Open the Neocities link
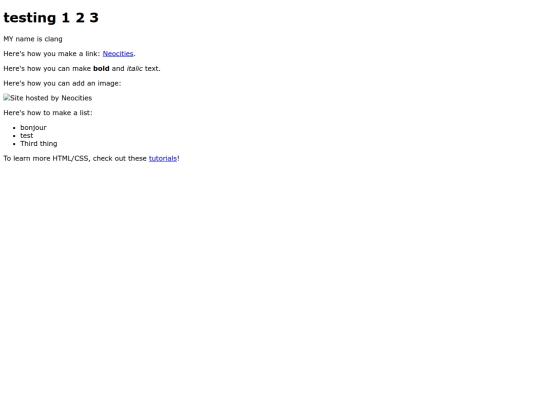Image resolution: width=540 pixels, height=405 pixels. click(118, 54)
